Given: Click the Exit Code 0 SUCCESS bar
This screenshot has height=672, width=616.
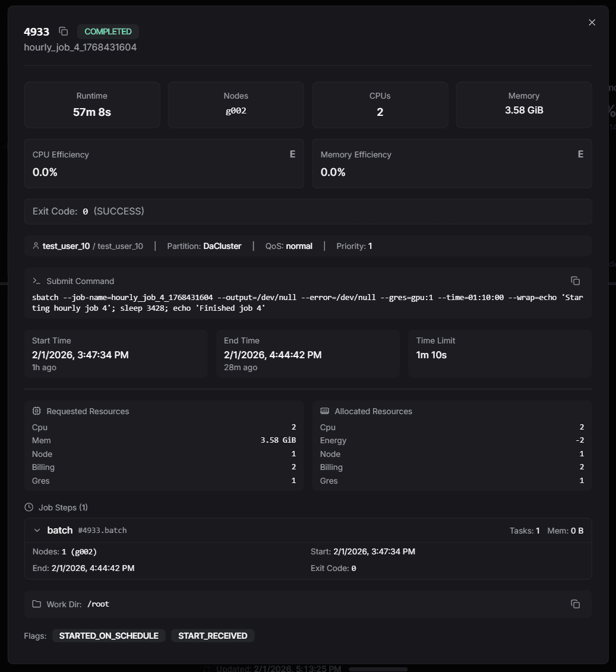Looking at the screenshot, I should (x=308, y=211).
